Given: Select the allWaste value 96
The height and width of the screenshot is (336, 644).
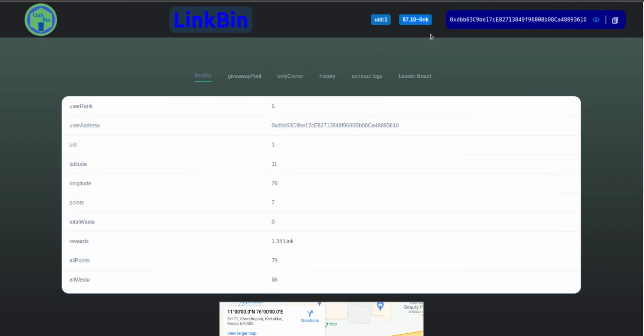Looking at the screenshot, I should click(x=275, y=280).
